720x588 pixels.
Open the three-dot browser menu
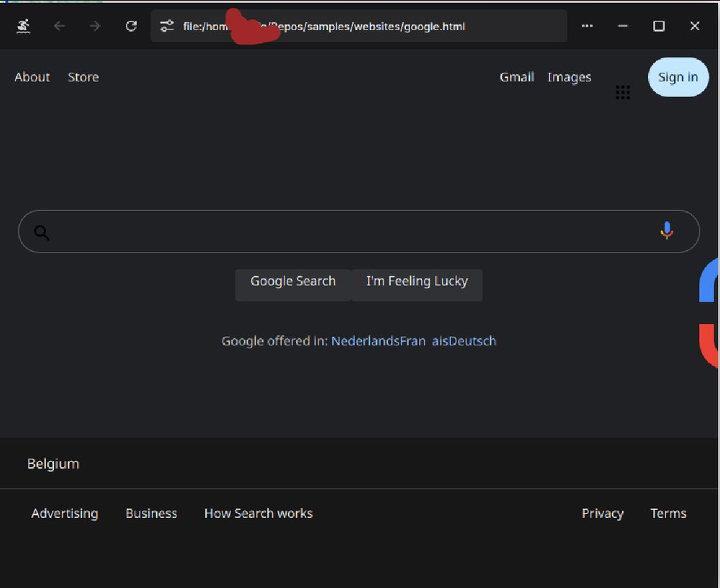[x=587, y=26]
